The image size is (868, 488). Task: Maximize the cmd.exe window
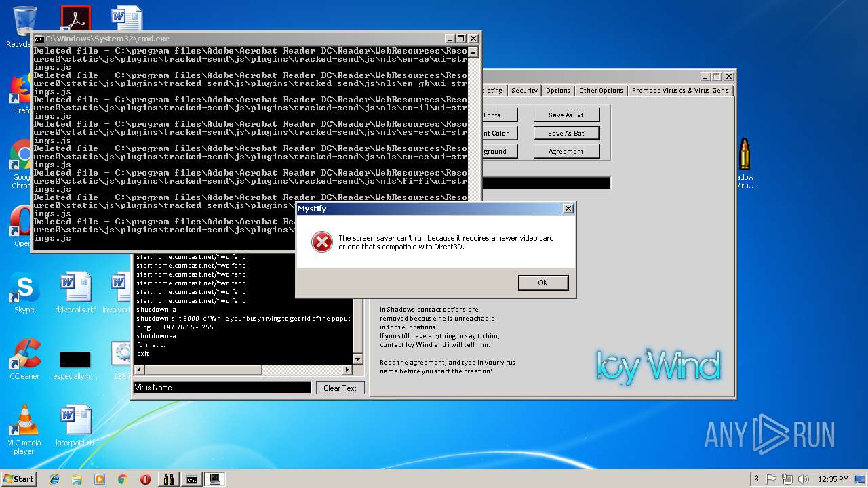tap(460, 39)
